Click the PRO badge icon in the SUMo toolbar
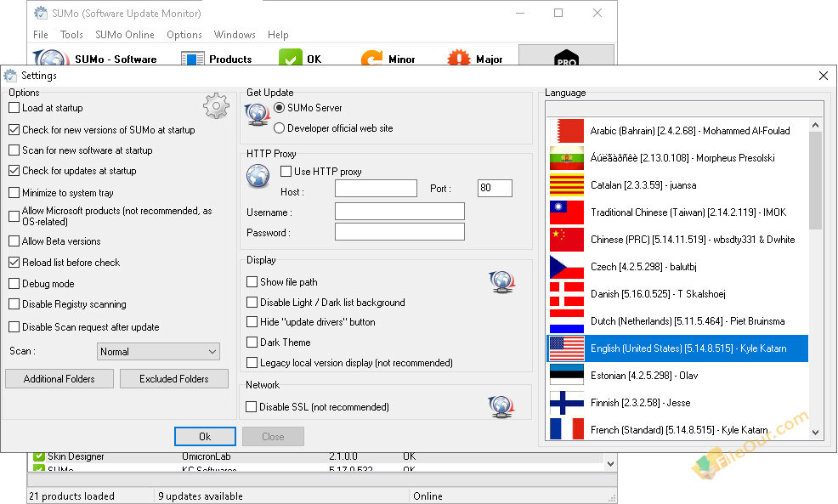The height and width of the screenshot is (504, 838). tap(567, 58)
